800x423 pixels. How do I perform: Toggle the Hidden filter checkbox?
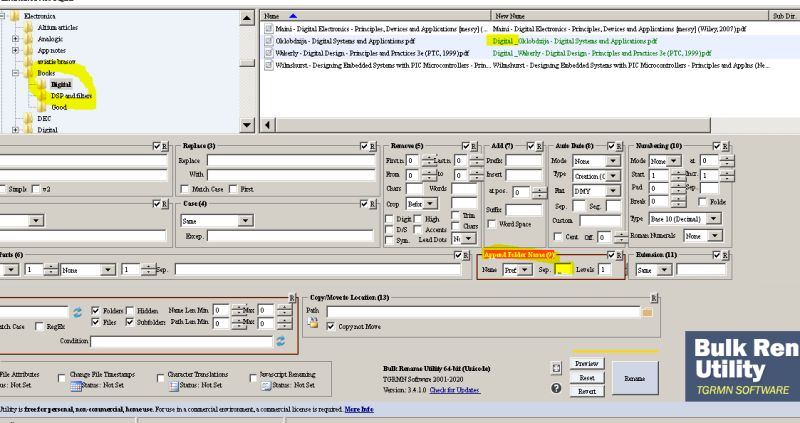pos(130,310)
